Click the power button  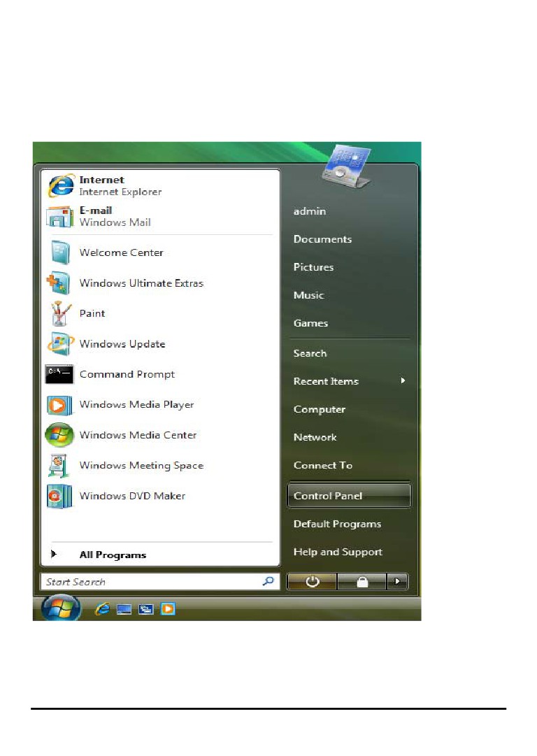click(x=312, y=581)
